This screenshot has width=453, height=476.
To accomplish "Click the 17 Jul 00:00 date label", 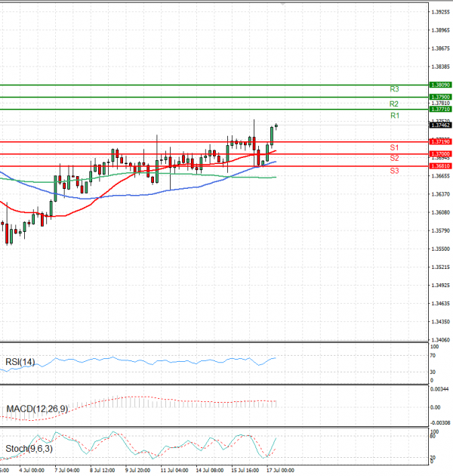I will [281, 471].
